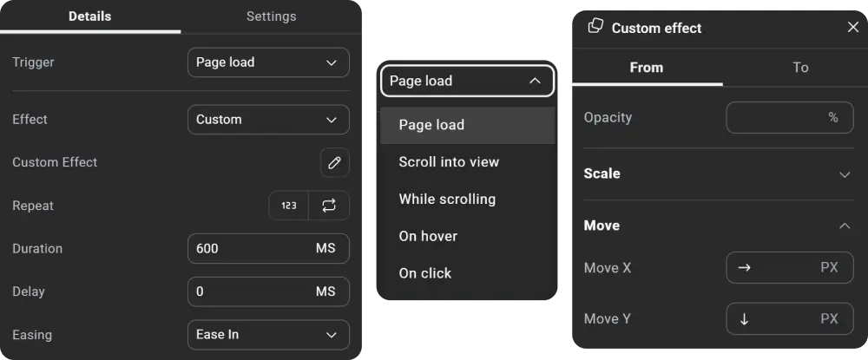Select While scrolling from trigger list
The image size is (868, 360).
447,200
